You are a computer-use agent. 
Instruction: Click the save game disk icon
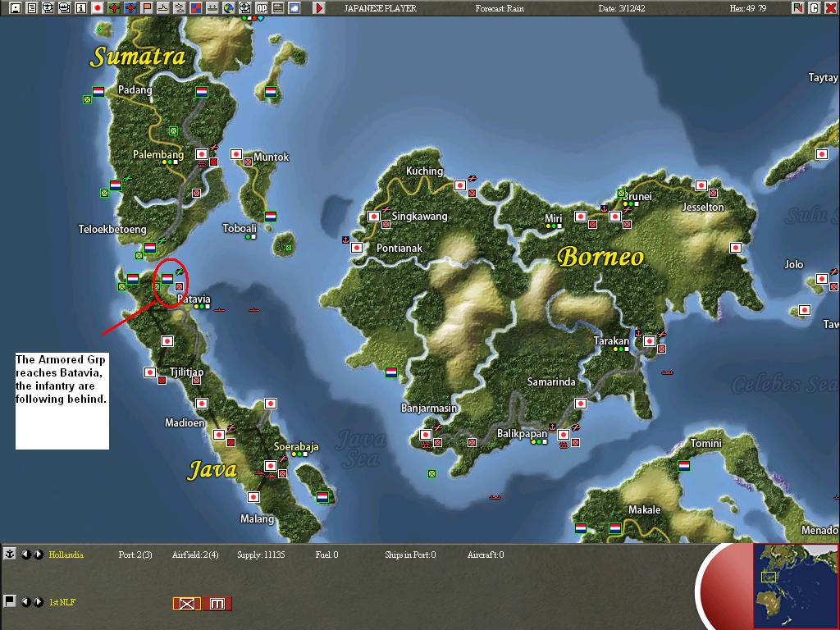pos(16,7)
